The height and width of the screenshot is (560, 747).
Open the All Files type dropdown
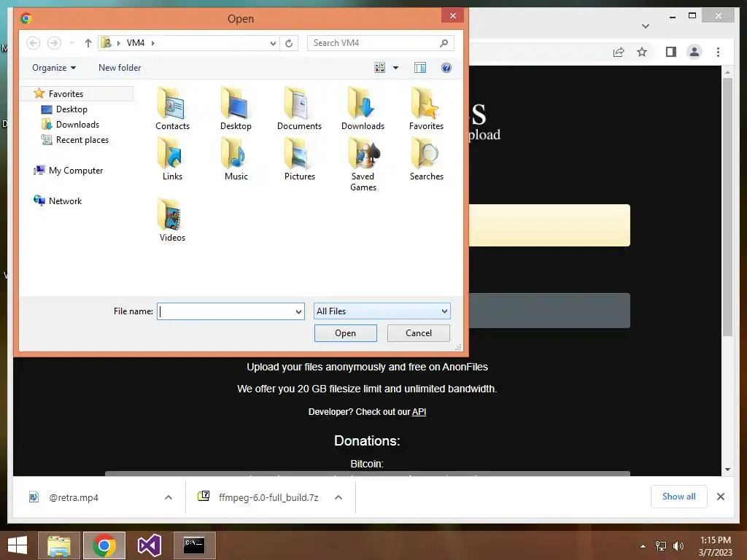[382, 311]
